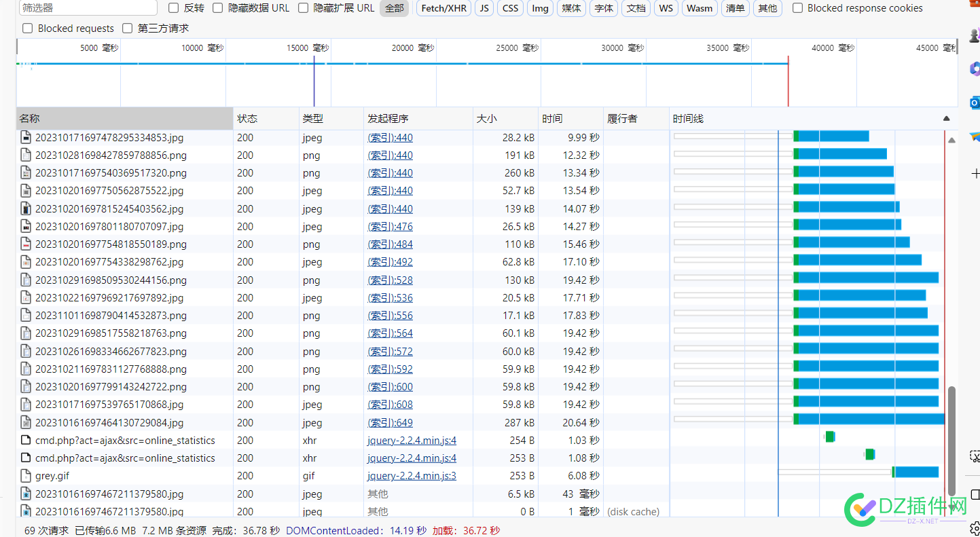This screenshot has height=537, width=980.
Task: Click waterfall bar of grey.gif row
Action: click(915, 472)
